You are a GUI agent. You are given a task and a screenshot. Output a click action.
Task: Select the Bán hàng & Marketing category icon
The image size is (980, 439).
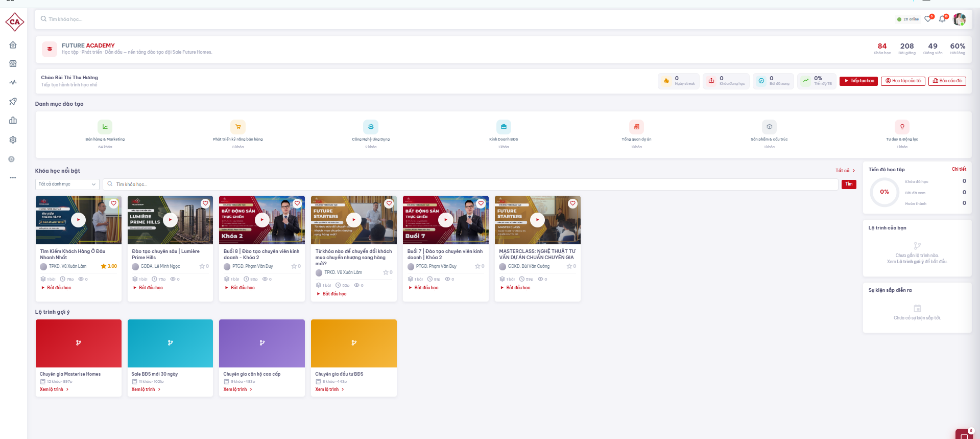click(105, 127)
